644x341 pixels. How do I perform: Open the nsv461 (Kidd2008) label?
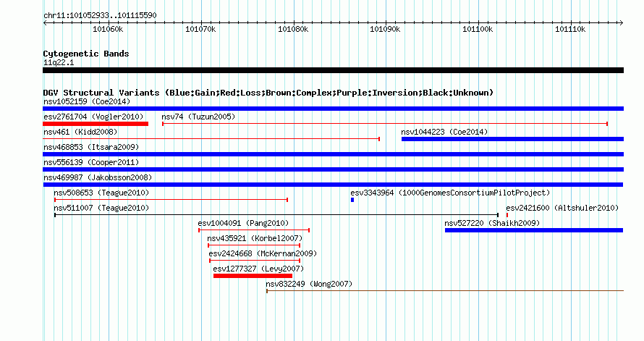pos(80,132)
